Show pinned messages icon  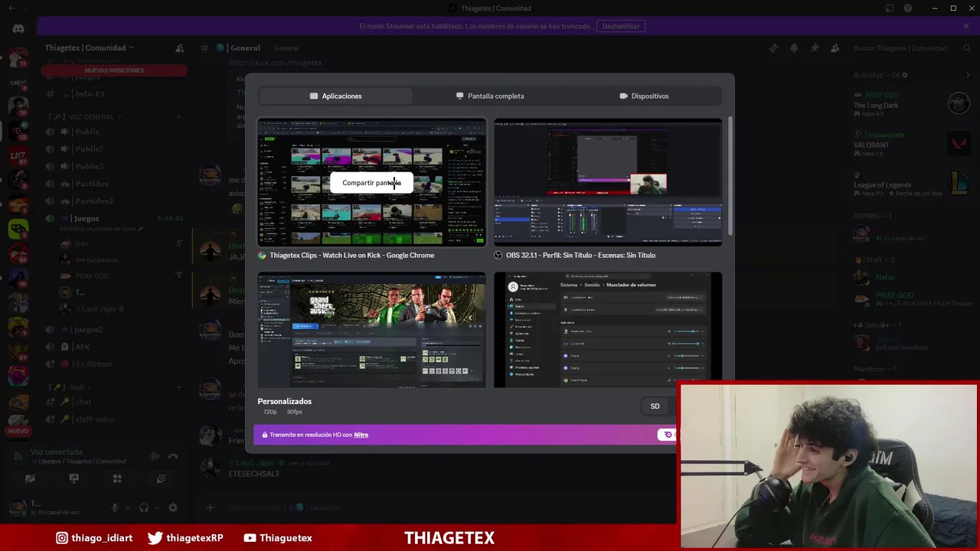pos(814,47)
